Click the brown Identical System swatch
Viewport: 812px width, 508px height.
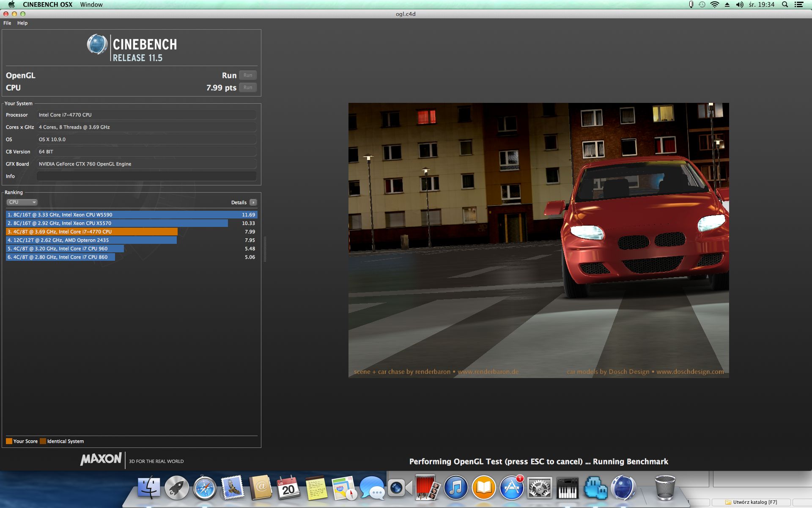pos(43,441)
